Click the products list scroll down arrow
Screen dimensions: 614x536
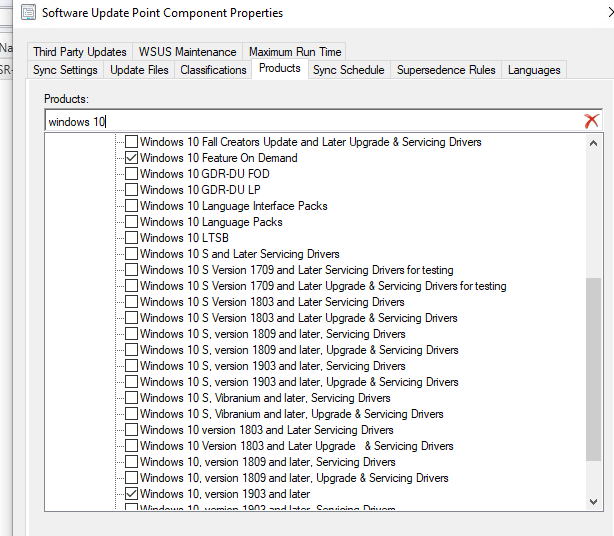[593, 502]
